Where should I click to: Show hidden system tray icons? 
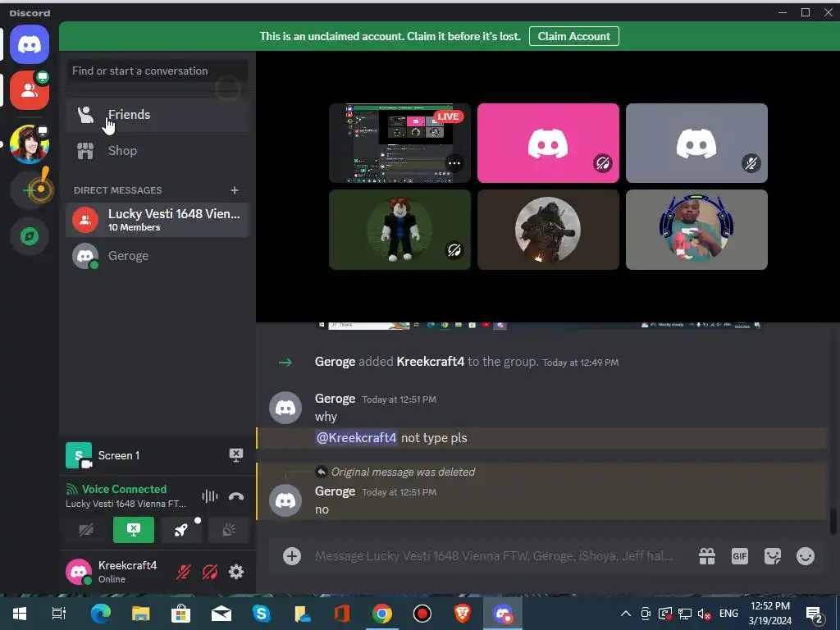(x=625, y=614)
